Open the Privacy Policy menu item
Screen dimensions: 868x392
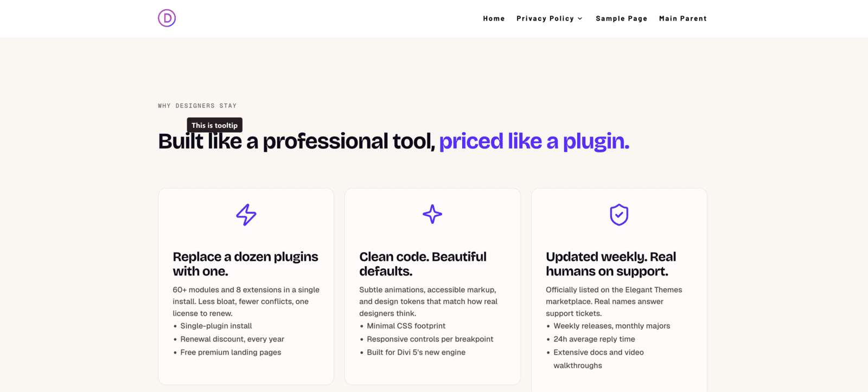[x=545, y=18]
